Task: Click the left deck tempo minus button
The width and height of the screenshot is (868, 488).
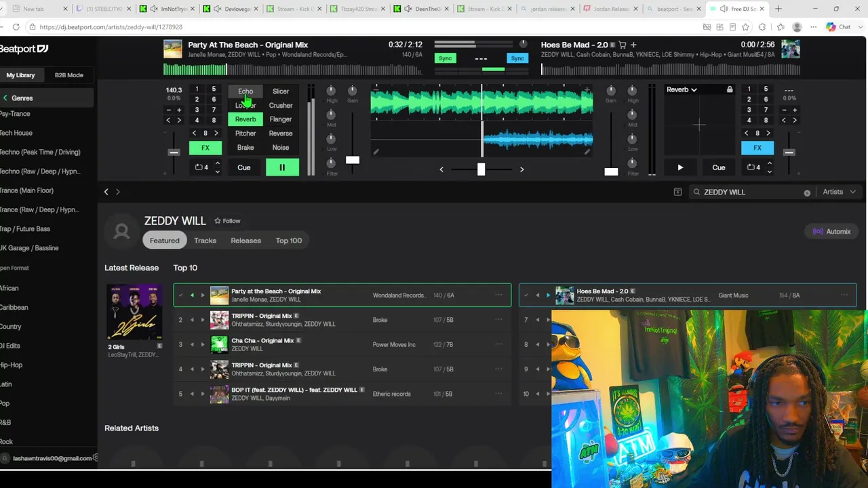Action: click(169, 110)
